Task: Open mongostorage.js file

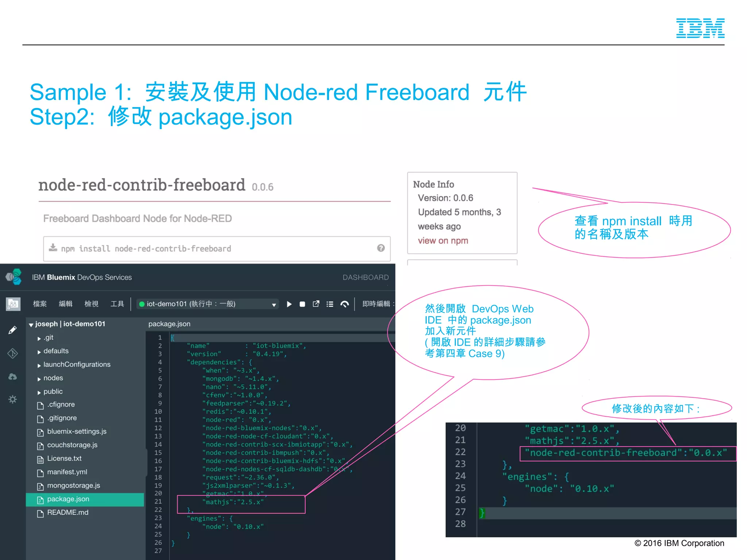Action: pos(73,486)
